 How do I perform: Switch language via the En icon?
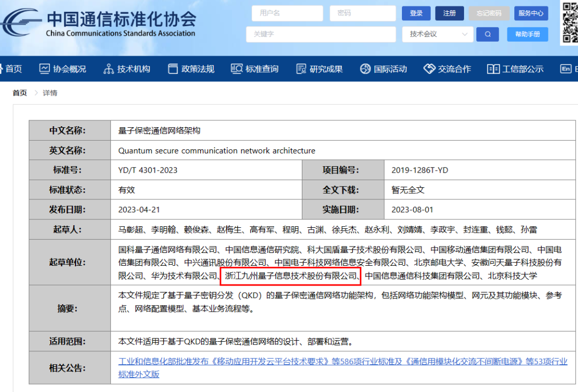point(566,68)
